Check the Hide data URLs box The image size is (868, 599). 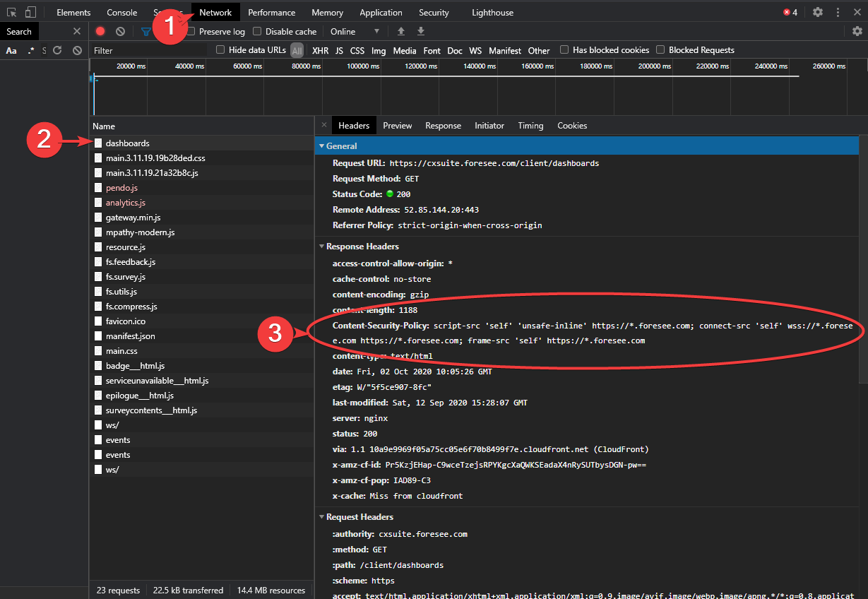click(x=220, y=50)
